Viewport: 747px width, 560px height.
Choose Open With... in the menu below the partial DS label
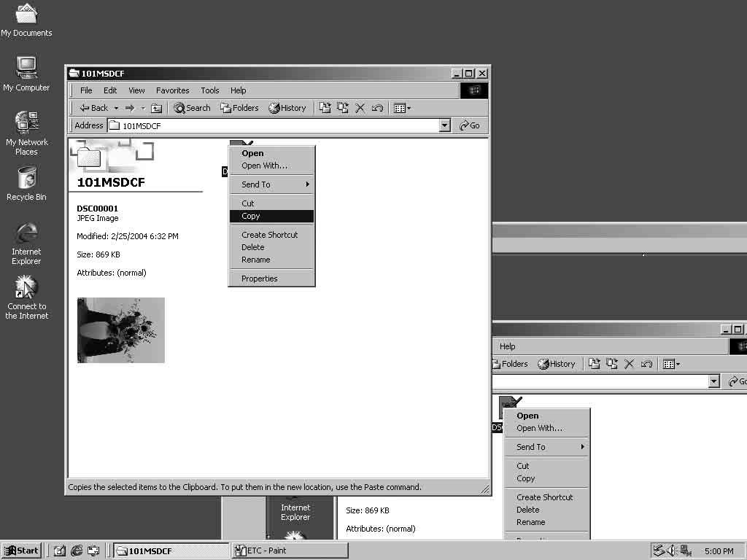(547, 428)
